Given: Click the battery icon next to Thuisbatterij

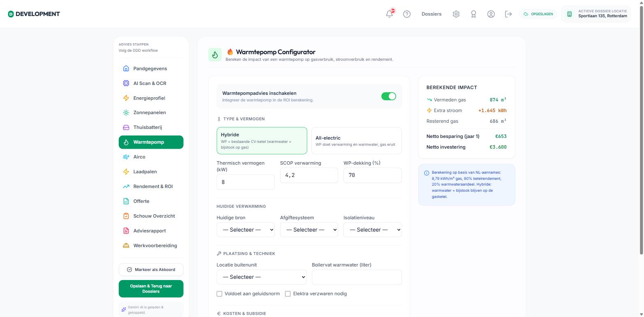Looking at the screenshot, I should point(126,127).
